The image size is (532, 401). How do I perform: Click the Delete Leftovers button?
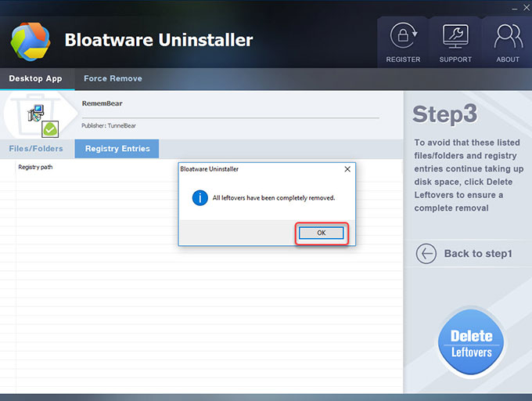(x=471, y=342)
